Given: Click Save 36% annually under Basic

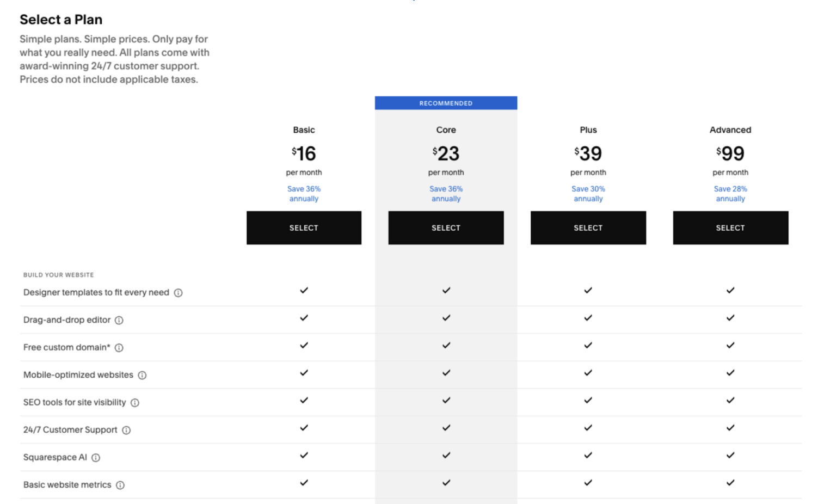Looking at the screenshot, I should pos(304,194).
